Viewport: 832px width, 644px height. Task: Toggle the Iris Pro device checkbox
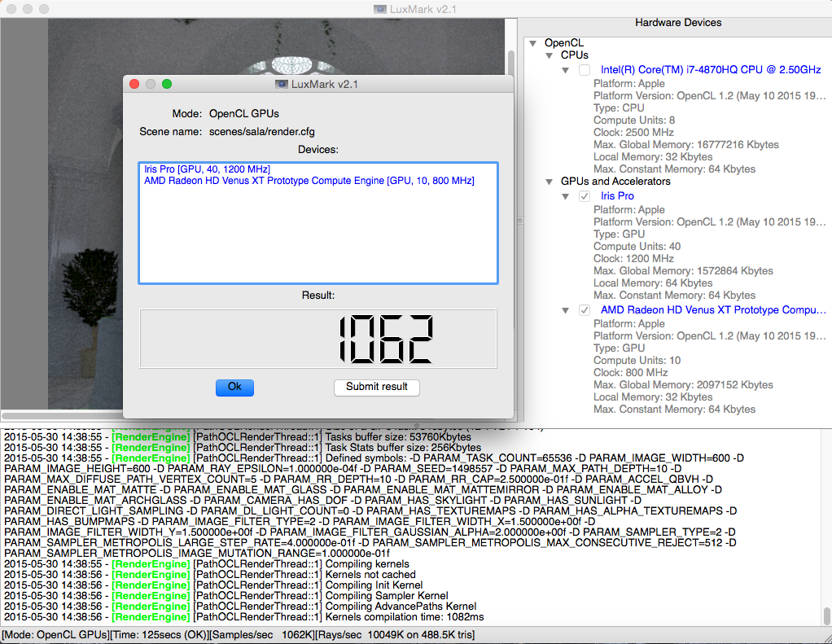pyautogui.click(x=585, y=195)
